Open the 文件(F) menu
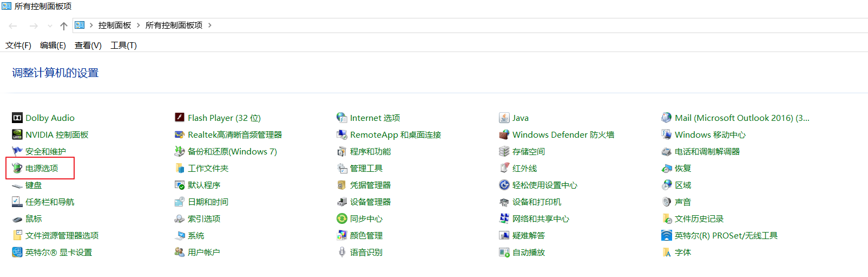The width and height of the screenshot is (868, 277). (x=18, y=46)
